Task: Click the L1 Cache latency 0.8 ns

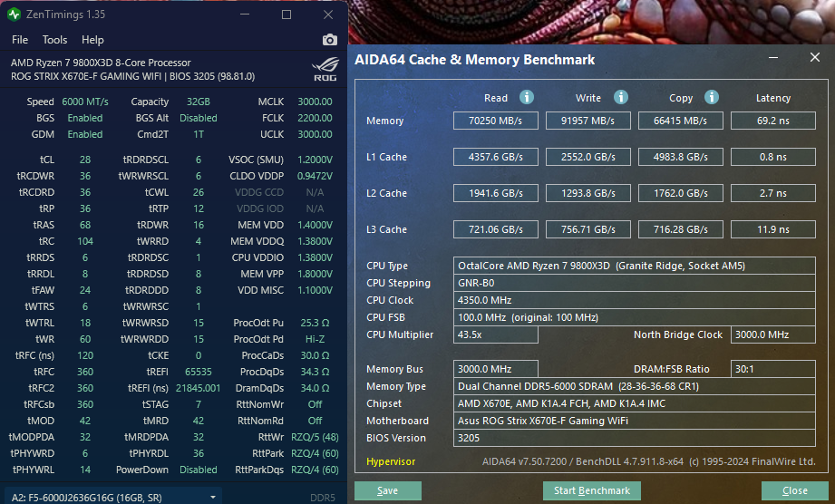Action: [773, 157]
